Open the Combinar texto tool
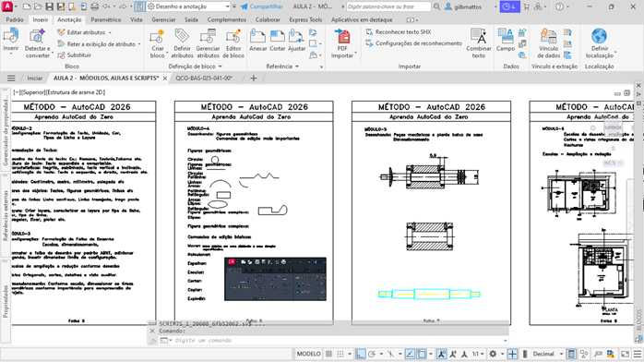This screenshot has height=362, width=644. 479,43
